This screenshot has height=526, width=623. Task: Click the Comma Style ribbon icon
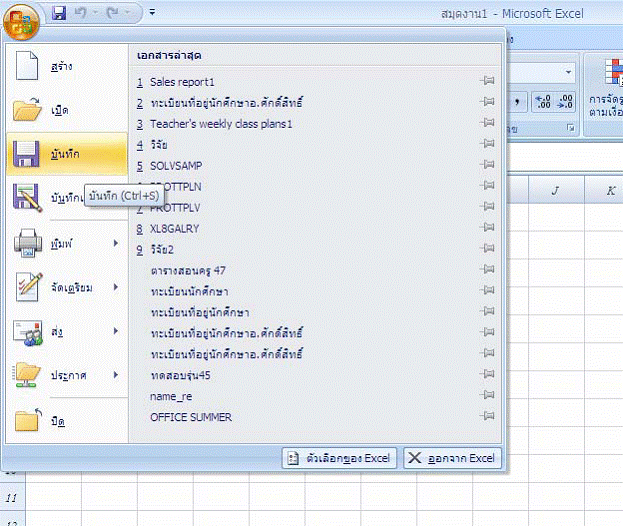pyautogui.click(x=518, y=102)
